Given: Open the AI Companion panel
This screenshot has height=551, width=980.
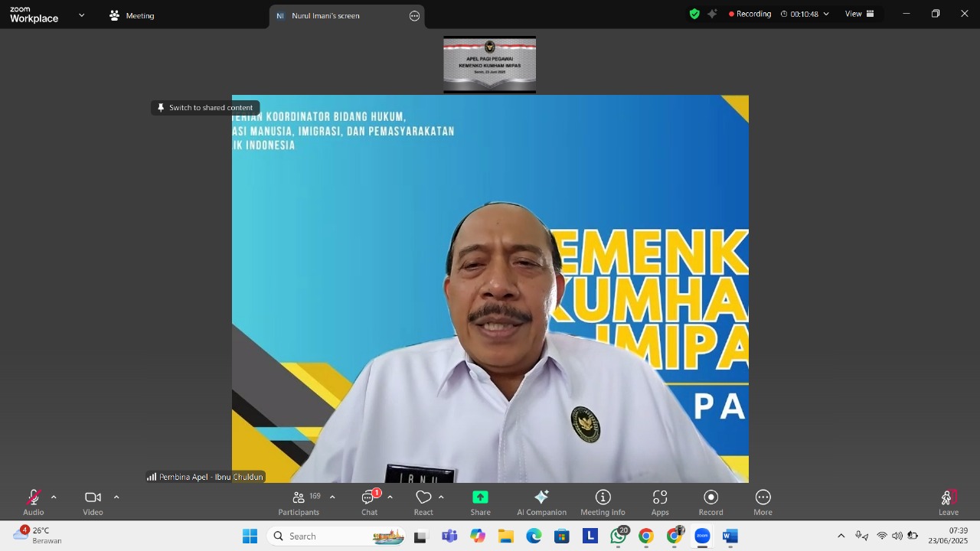Looking at the screenshot, I should coord(541,502).
